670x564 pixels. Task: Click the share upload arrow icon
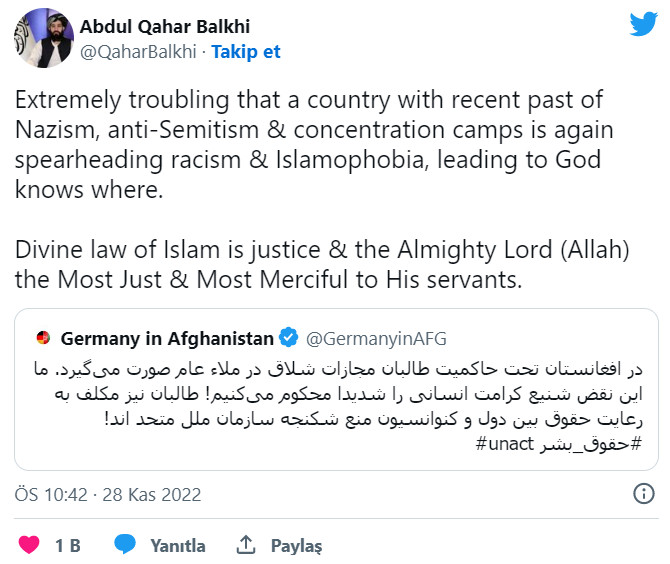tap(245, 545)
